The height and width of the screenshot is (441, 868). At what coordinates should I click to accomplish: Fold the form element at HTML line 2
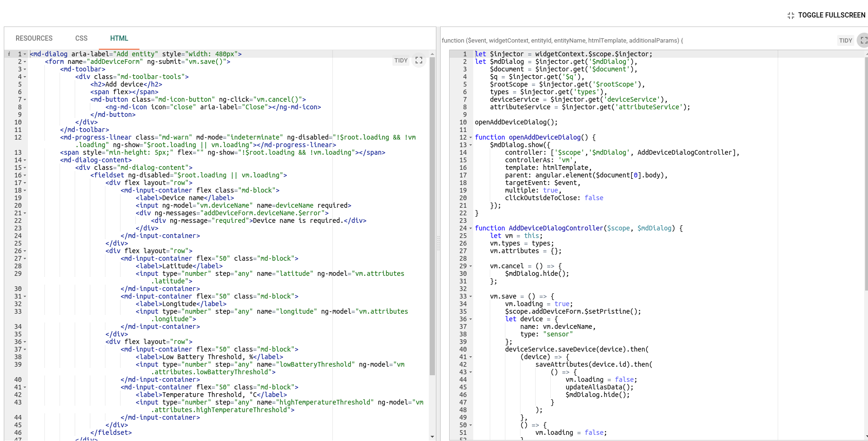pos(25,62)
